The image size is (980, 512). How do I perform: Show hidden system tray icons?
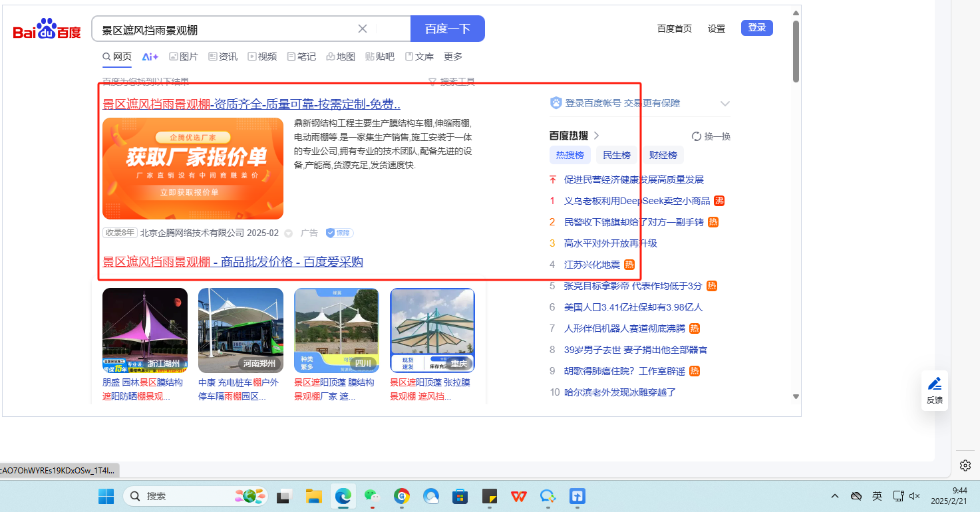pyautogui.click(x=834, y=496)
